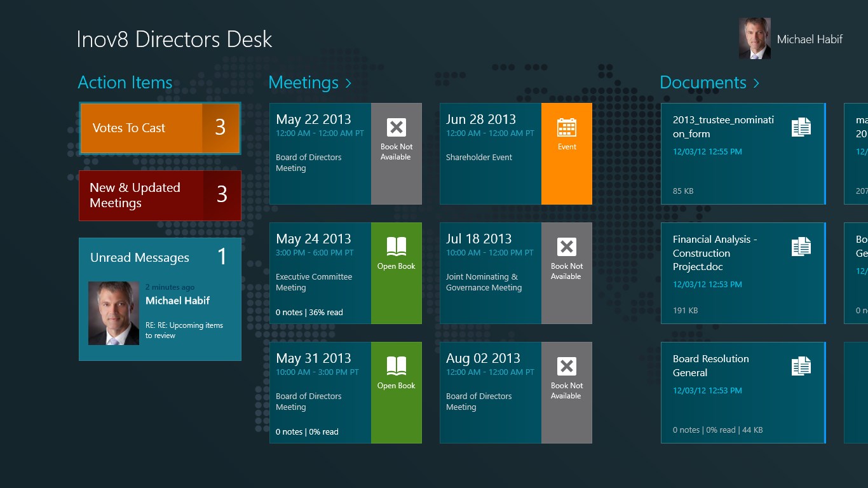The width and height of the screenshot is (868, 488).
Task: Expand the Documents section chevron
Action: pyautogui.click(x=756, y=83)
